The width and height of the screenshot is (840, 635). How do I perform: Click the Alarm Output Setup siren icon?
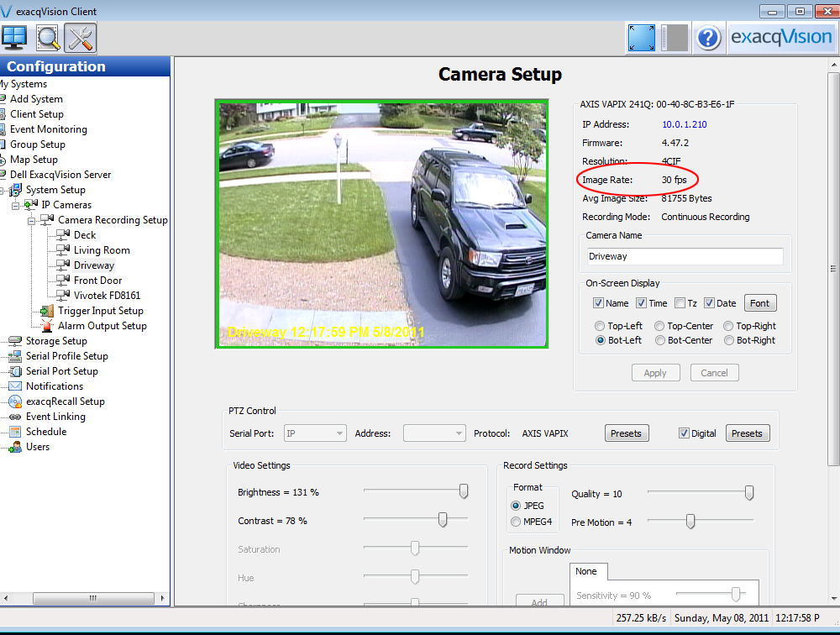pyautogui.click(x=45, y=326)
